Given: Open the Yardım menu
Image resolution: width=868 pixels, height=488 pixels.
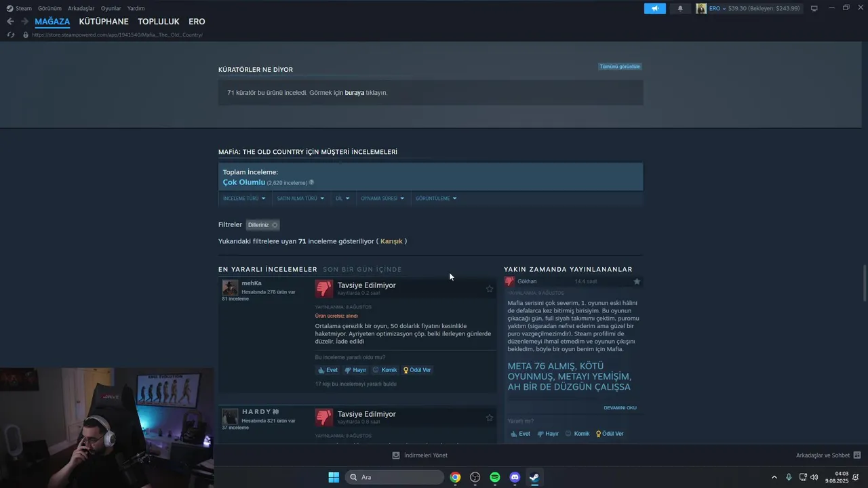Looking at the screenshot, I should click(136, 8).
